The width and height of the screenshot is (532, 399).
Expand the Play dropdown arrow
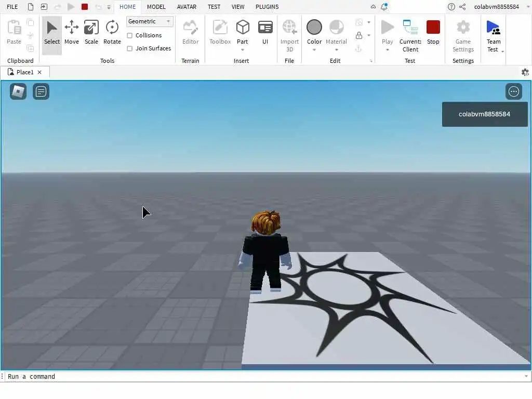click(388, 50)
